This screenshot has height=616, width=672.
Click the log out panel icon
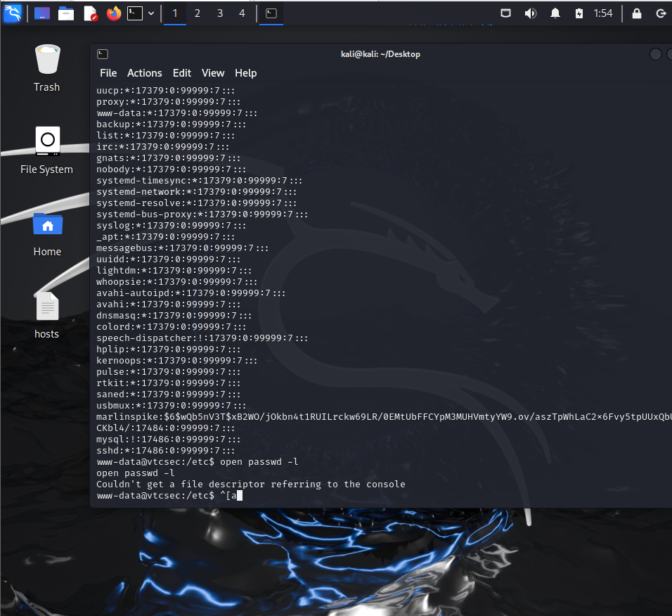tap(661, 14)
